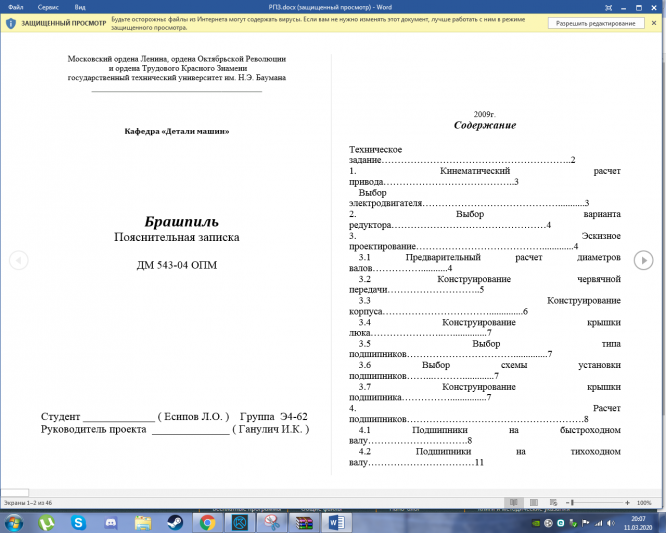Switch to Print Layout view icon

point(534,502)
